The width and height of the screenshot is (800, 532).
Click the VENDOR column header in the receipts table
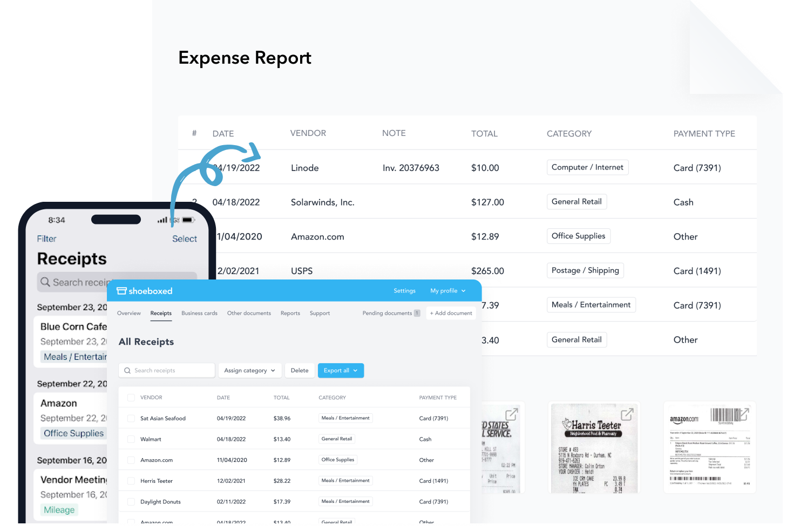coord(151,398)
